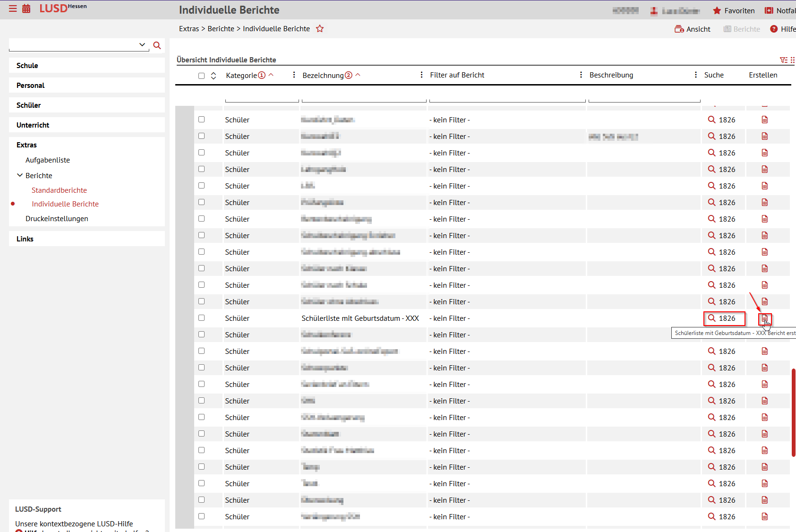Create report for Schülerliste mit Geburtsdatum
Screen dimensions: 796x532
click(x=764, y=318)
